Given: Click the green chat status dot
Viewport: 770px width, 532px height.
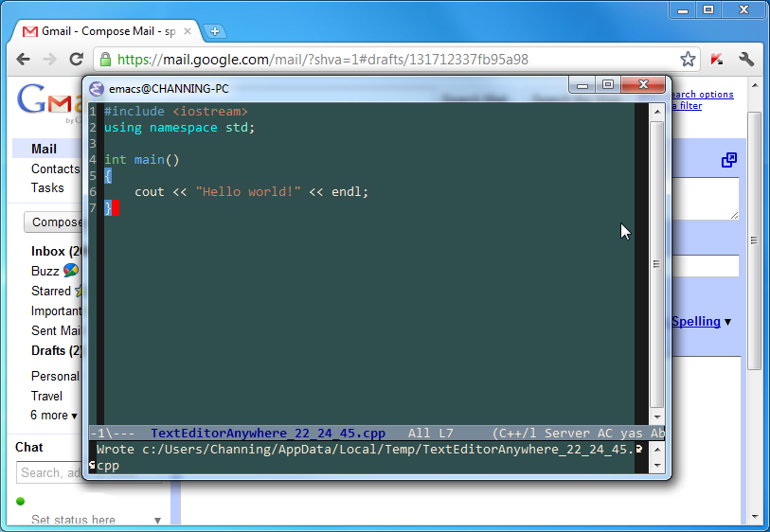Looking at the screenshot, I should (x=20, y=501).
